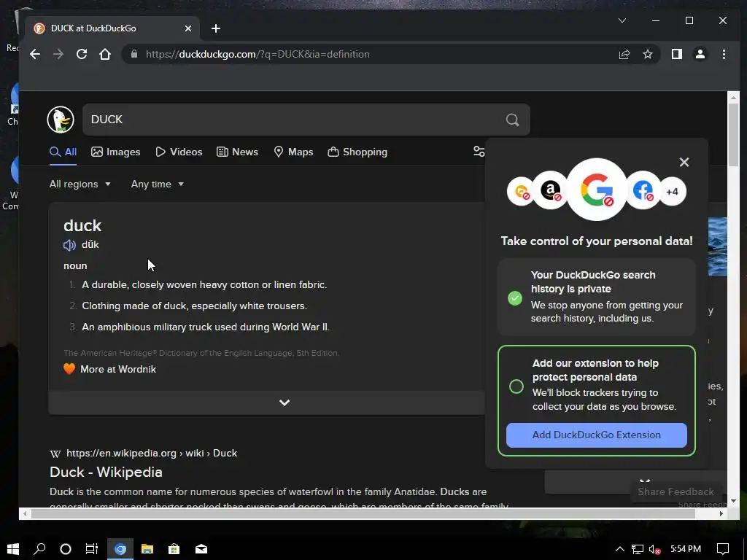This screenshot has width=747, height=560.
Task: Click the Google tracker icon in popup
Action: (597, 190)
